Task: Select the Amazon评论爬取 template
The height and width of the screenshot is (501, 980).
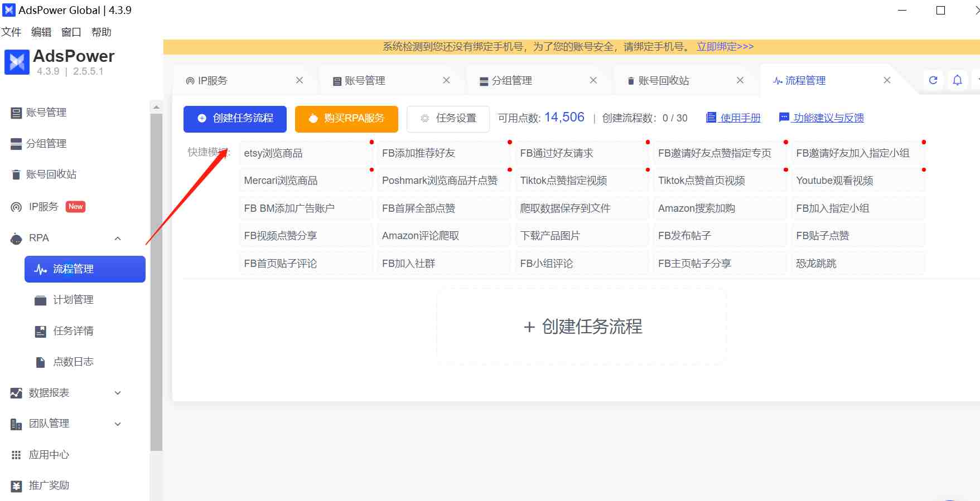Action: [443, 236]
